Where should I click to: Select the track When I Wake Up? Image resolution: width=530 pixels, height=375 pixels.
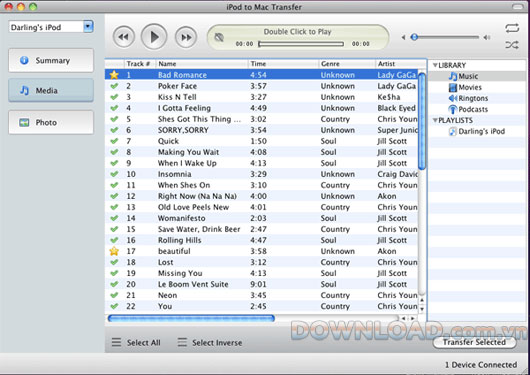point(261,163)
